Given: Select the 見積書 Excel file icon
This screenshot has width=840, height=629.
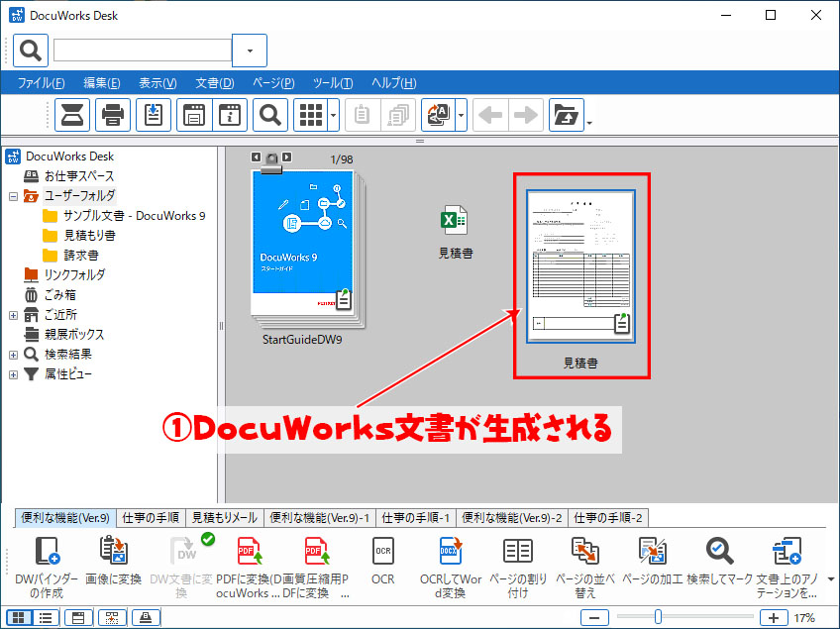Looking at the screenshot, I should tap(455, 221).
